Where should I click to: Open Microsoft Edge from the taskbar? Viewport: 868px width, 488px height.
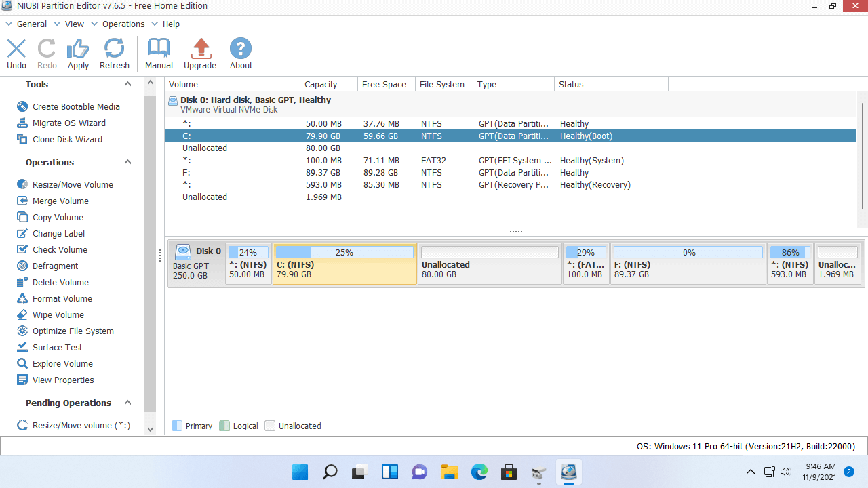479,472
